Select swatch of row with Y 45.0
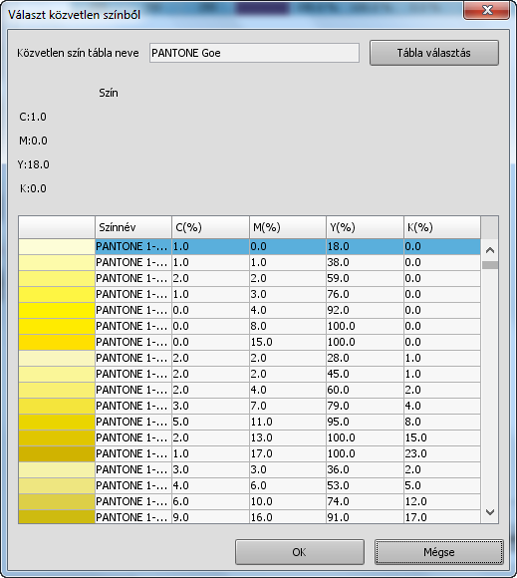 57,374
